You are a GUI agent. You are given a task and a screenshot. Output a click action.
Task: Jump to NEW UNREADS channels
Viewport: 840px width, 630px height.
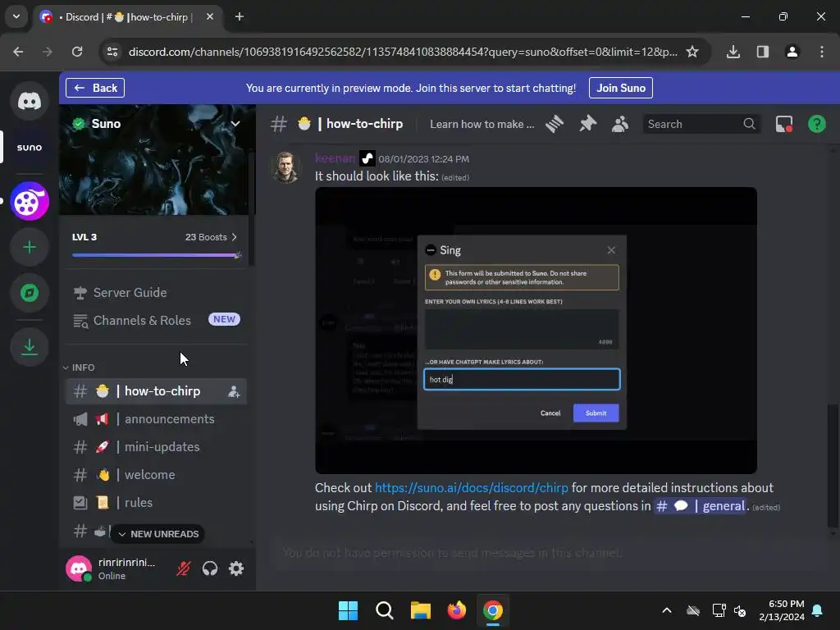coord(158,534)
